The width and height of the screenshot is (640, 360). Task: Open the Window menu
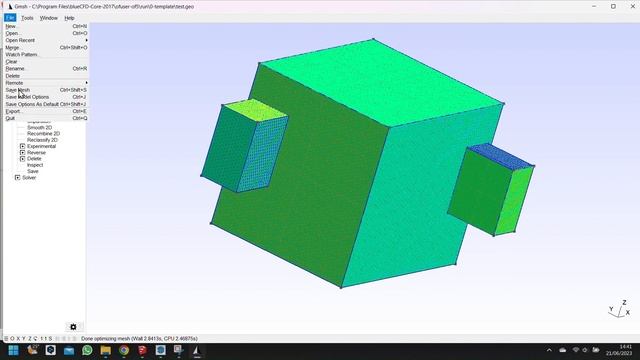49,18
